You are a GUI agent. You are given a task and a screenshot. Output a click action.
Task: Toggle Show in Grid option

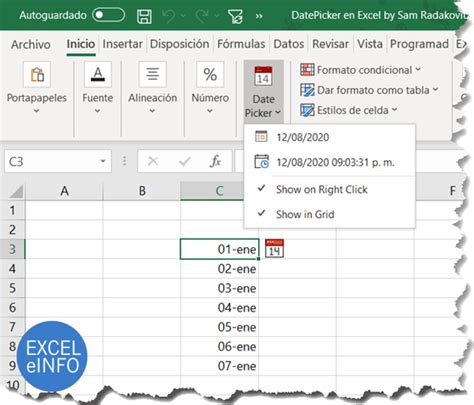coord(330,214)
